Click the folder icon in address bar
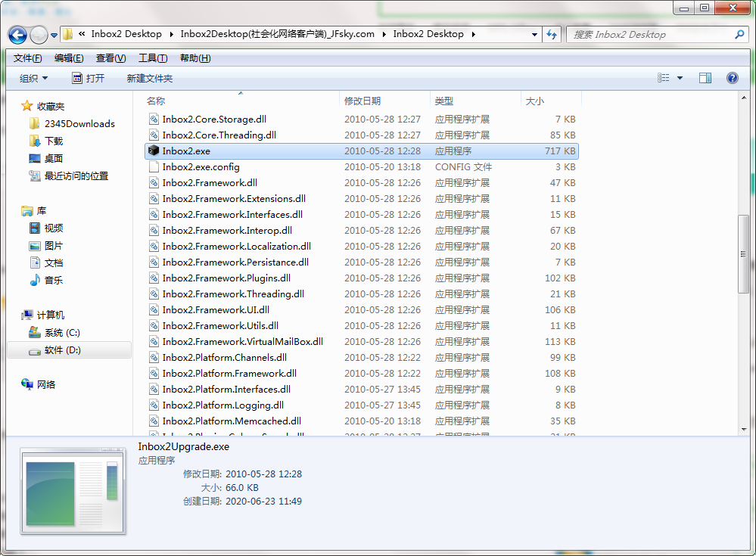 click(68, 34)
